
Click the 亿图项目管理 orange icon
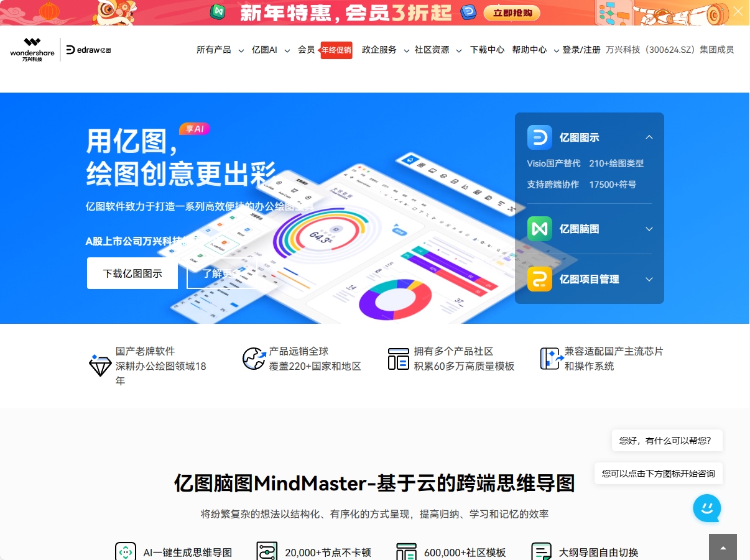coord(539,279)
